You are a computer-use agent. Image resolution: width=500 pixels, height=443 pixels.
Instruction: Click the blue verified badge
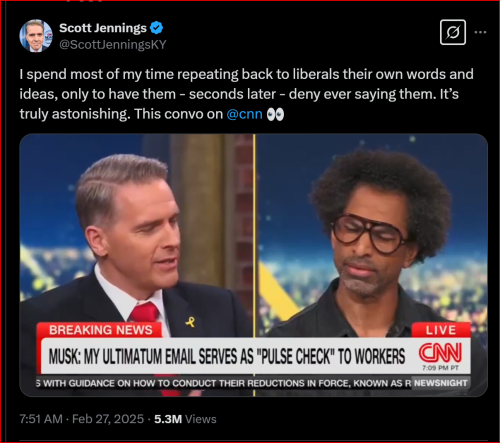coord(156,28)
